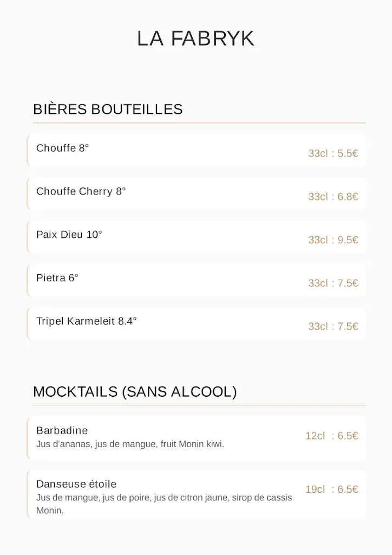Click the divider line under Bières Bouteilles
This screenshot has width=392, height=555.
pyautogui.click(x=199, y=123)
